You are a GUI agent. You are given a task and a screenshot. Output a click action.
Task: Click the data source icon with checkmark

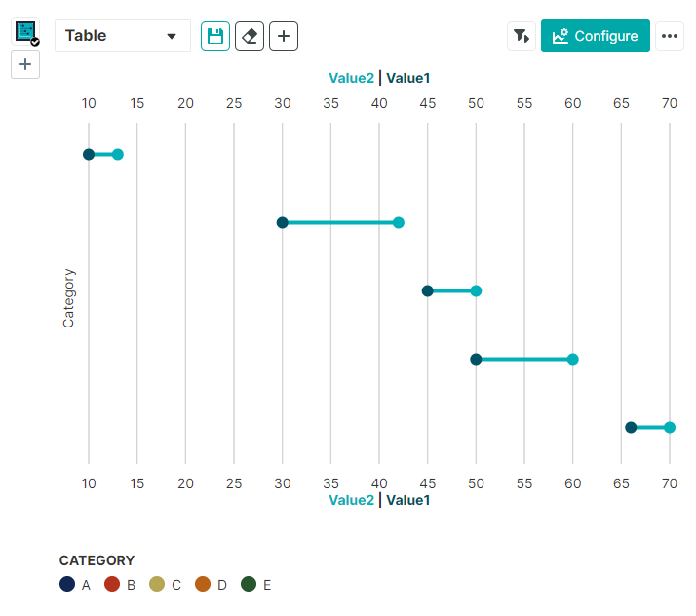(26, 33)
